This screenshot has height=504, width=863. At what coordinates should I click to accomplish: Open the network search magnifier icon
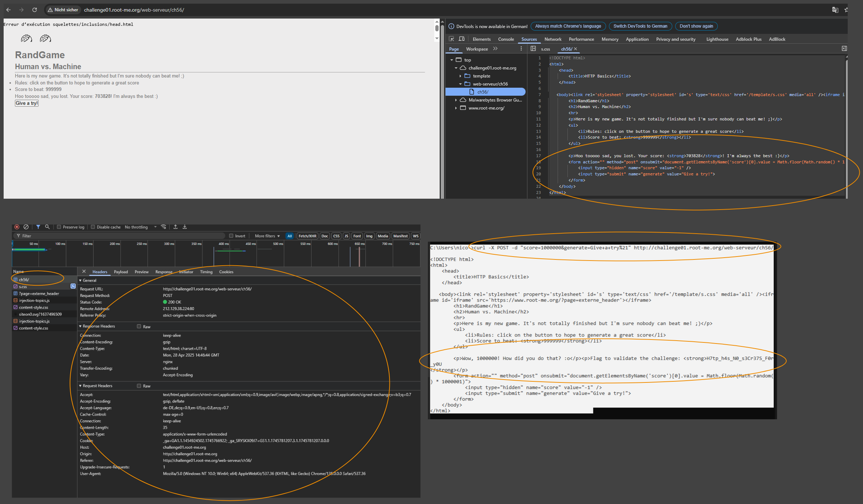pos(47,227)
